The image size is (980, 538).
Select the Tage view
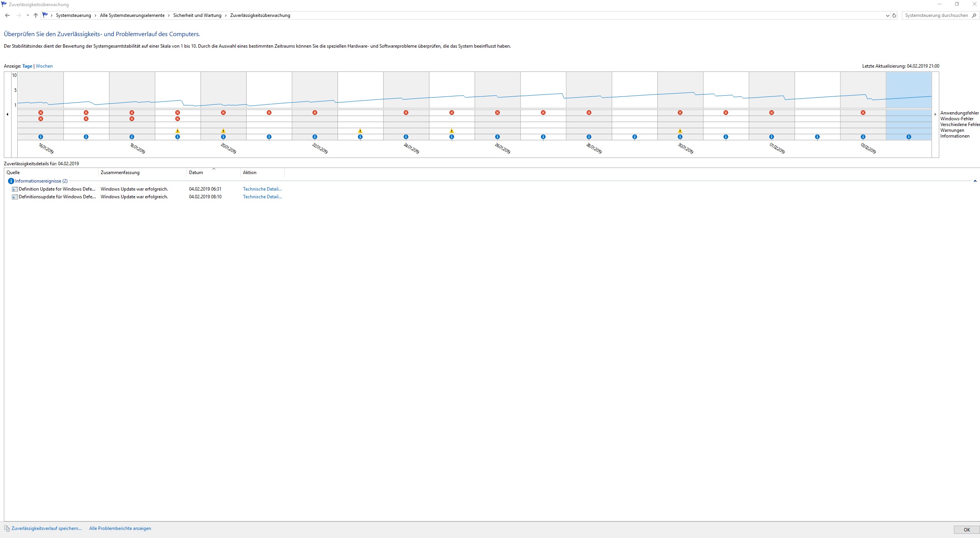[27, 66]
